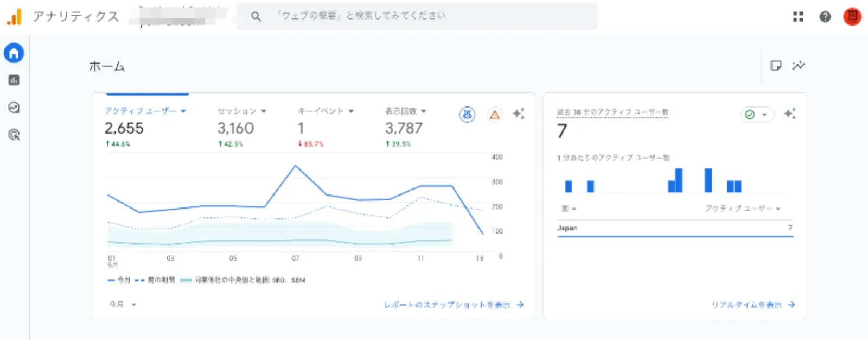Click the アナリティクス product name
Screen dimensions: 868x340
click(x=75, y=17)
